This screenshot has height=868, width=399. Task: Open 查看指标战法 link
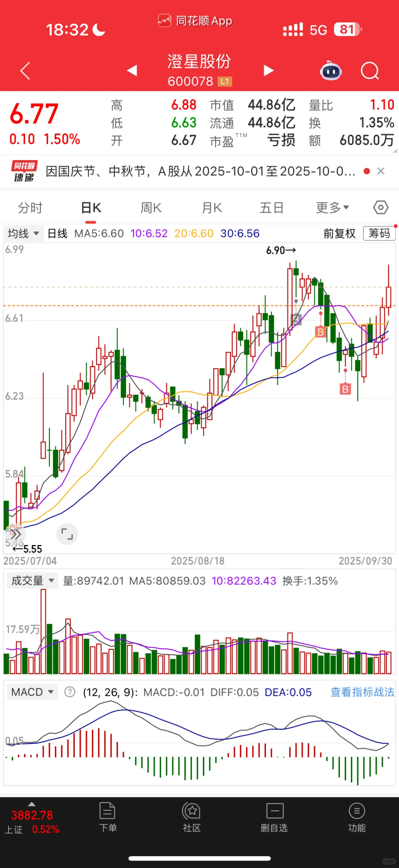(x=362, y=692)
